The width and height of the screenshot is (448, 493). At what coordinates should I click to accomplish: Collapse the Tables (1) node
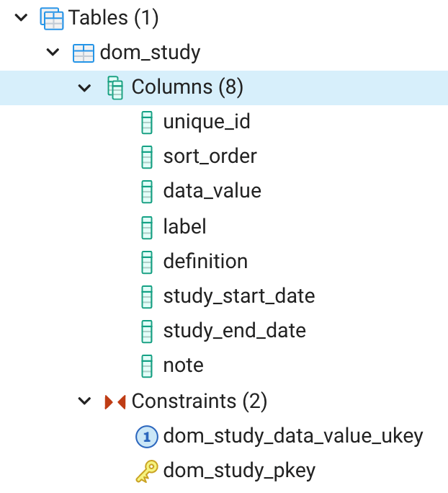coord(21,17)
